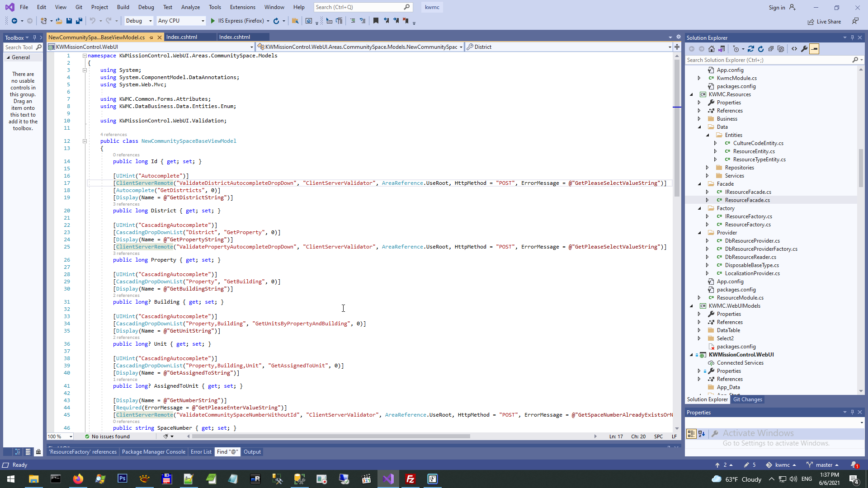The height and width of the screenshot is (488, 868).
Task: Open the Any CPU platform dropdown
Action: point(203,21)
